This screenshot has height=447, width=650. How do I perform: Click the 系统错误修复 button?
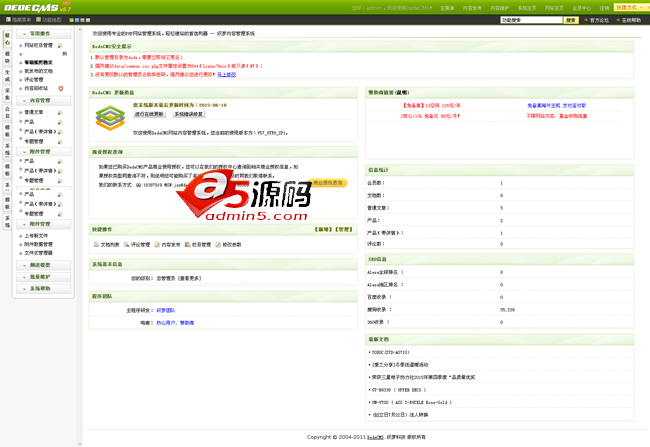coord(189,114)
